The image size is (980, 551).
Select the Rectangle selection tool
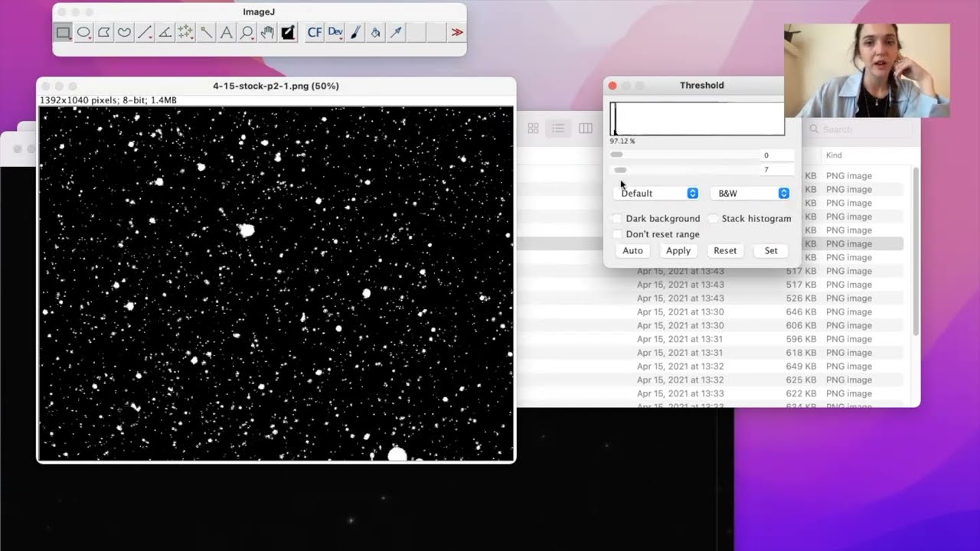click(64, 32)
